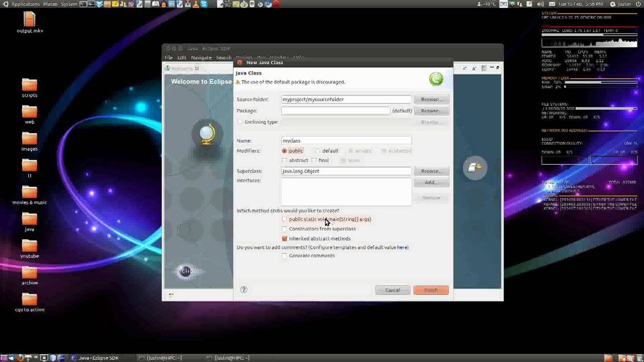Screen dimensions: 644x362
Task: Browse for the Source folder
Action: point(431,100)
